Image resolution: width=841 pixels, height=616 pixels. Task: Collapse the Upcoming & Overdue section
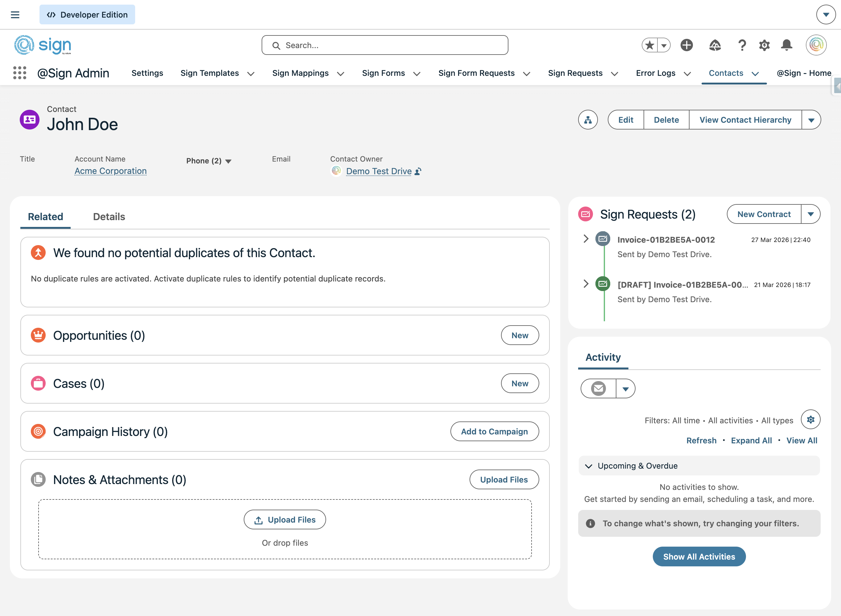[x=589, y=466]
